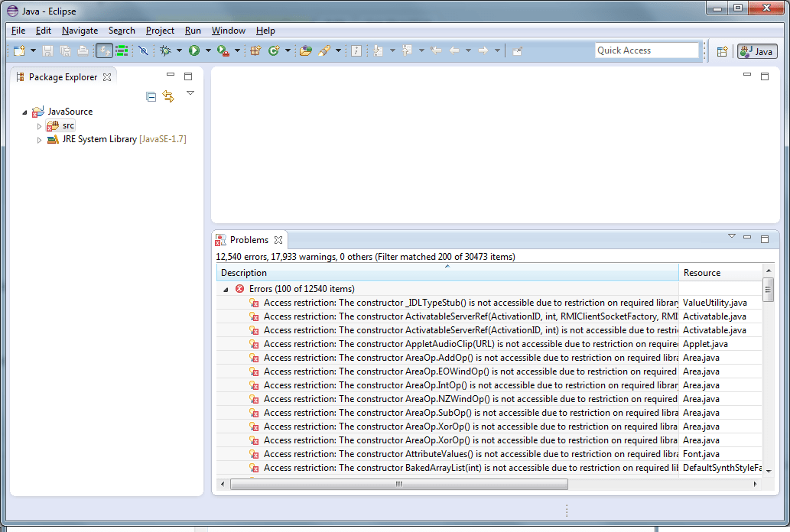Screen dimensions: 790x532
Task: Click the Debug bug icon
Action: coord(165,50)
